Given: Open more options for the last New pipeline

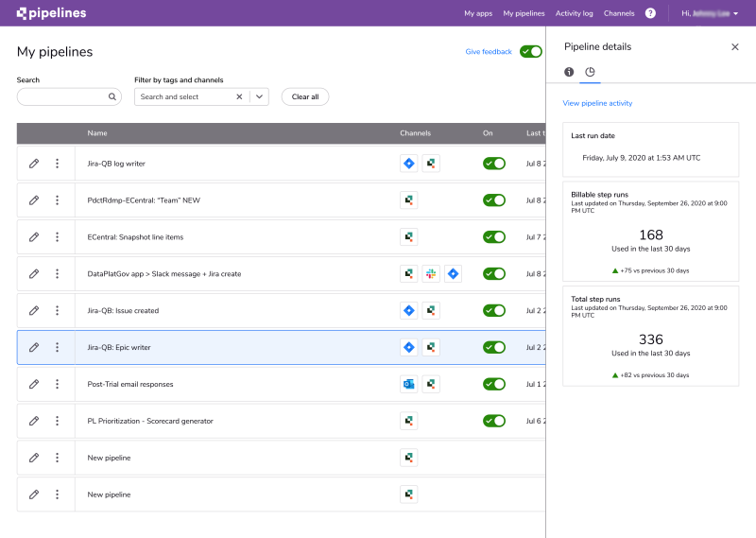Looking at the screenshot, I should pos(57,495).
